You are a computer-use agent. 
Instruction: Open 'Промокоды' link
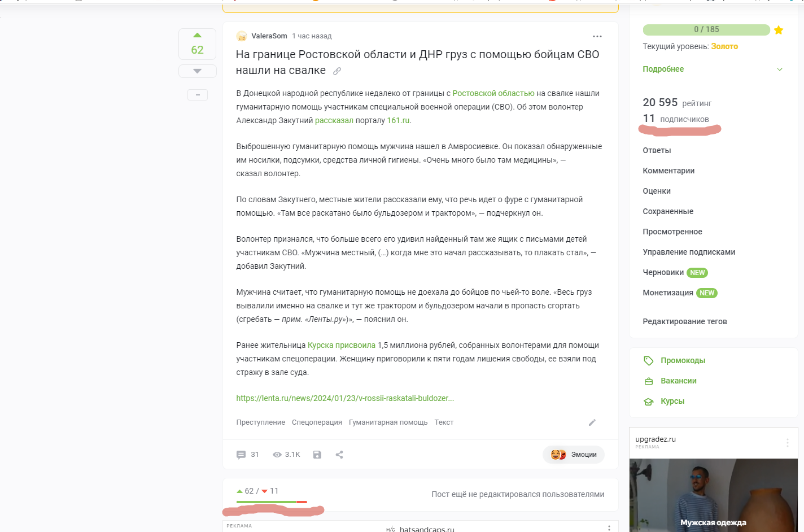point(683,360)
